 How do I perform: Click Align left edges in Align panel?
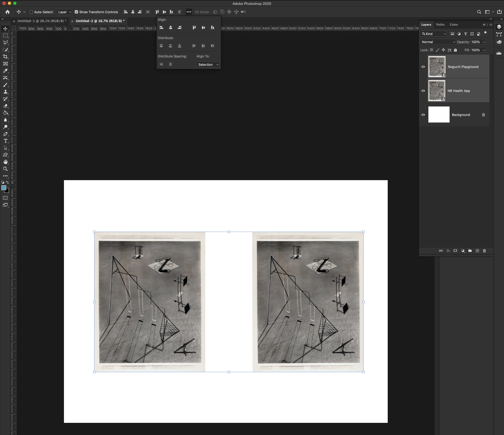coord(161,28)
